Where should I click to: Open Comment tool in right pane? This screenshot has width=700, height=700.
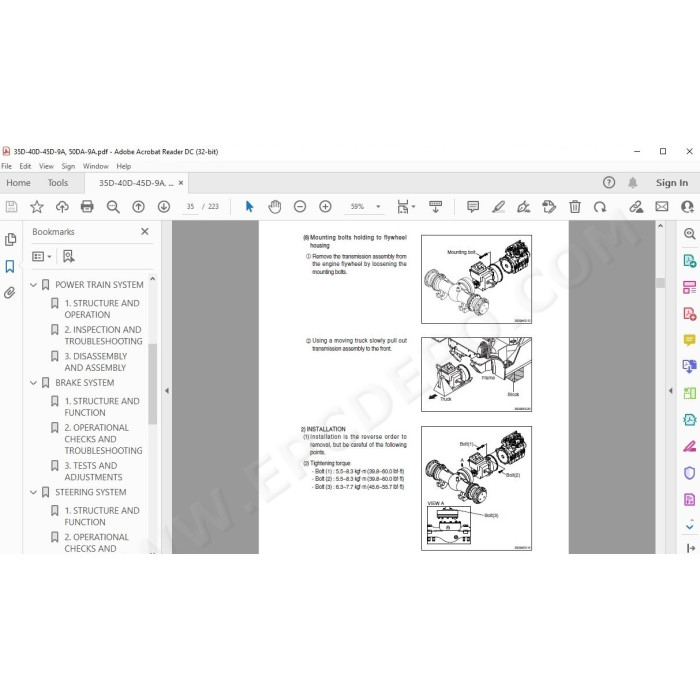click(690, 340)
